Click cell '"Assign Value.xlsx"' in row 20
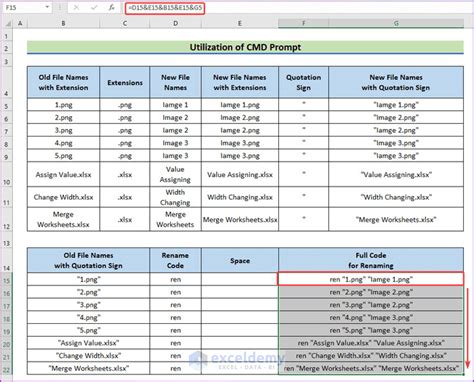The image size is (474, 382). tap(88, 343)
